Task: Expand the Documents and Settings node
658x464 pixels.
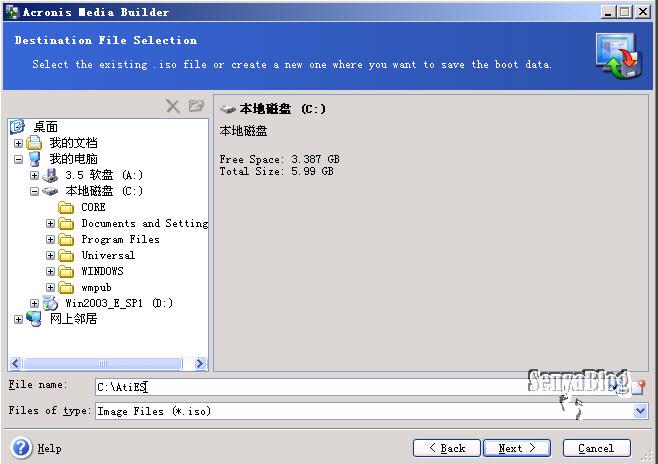Action: (50, 224)
